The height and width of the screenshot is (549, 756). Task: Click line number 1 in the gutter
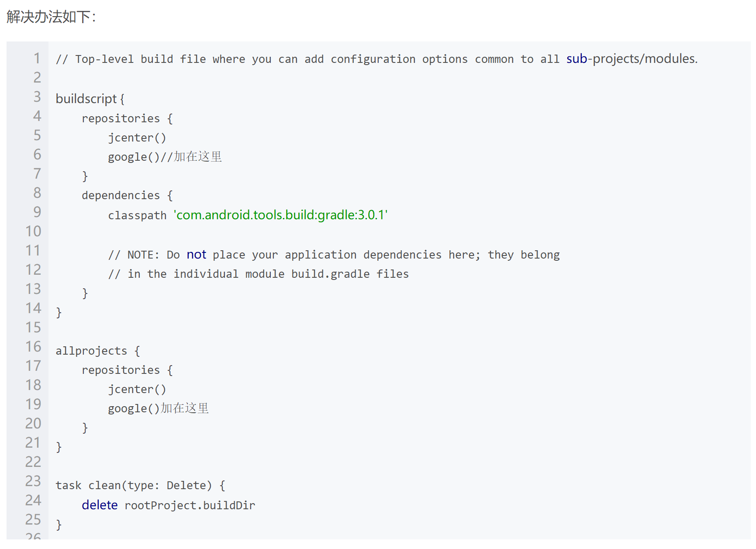pyautogui.click(x=37, y=59)
